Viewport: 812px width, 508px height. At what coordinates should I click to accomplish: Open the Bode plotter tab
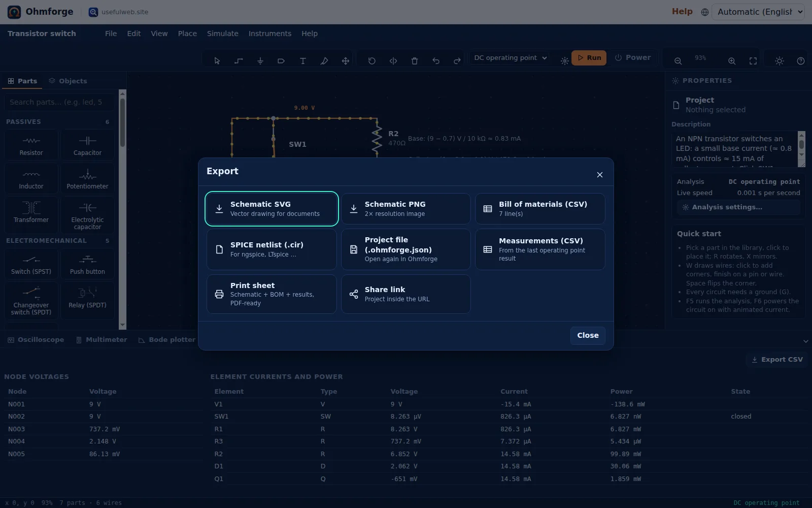pos(167,340)
